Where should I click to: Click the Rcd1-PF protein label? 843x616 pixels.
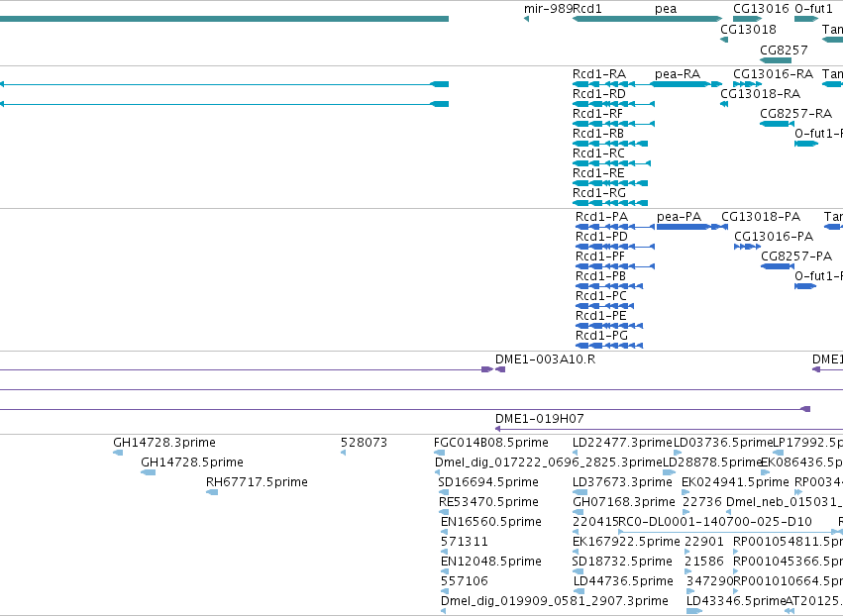click(600, 257)
